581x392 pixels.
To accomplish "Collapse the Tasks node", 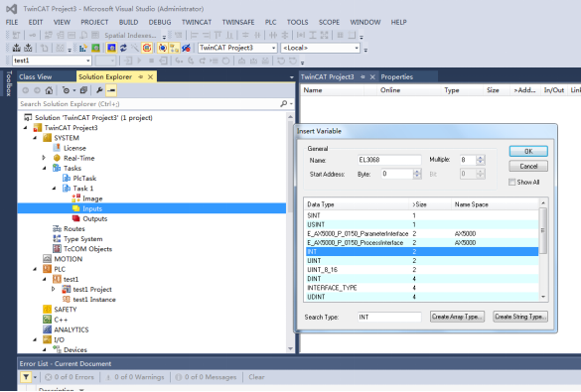I will click(x=45, y=169).
